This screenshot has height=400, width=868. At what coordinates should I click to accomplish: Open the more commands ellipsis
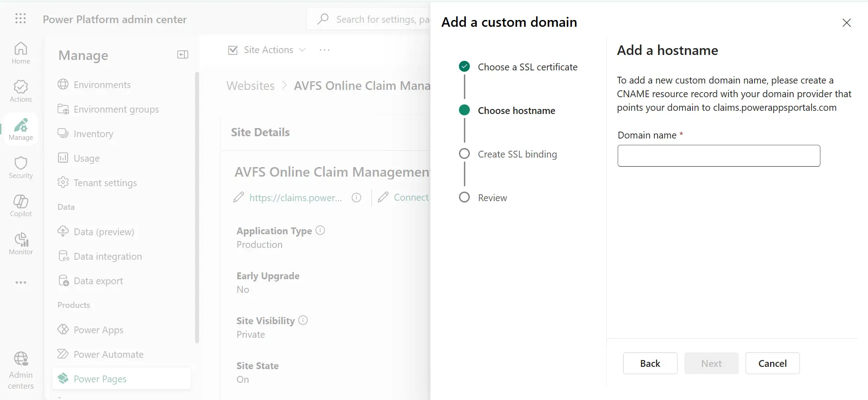click(x=325, y=50)
